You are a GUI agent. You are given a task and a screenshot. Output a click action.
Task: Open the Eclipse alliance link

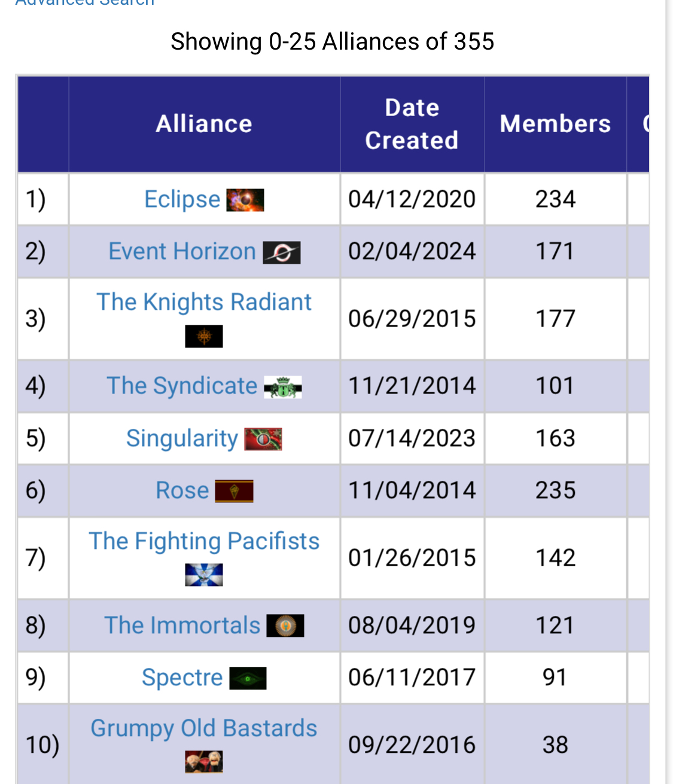click(182, 199)
